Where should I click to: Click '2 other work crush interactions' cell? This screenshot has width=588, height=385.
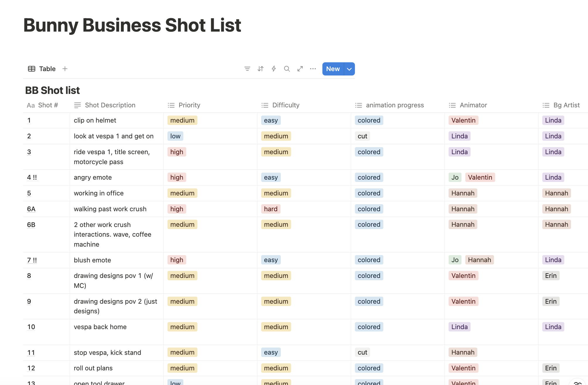(x=117, y=234)
